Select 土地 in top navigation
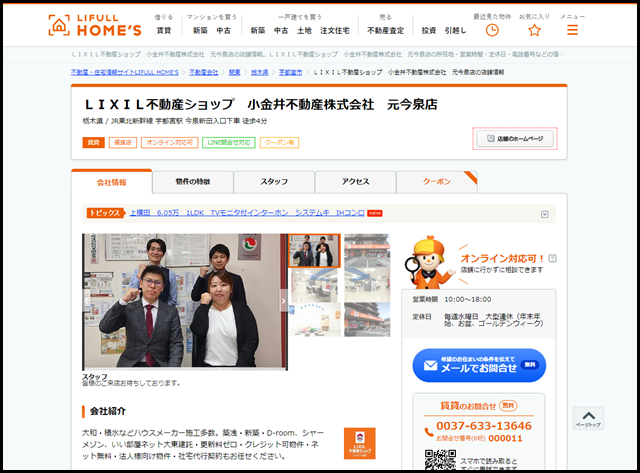This screenshot has height=473, width=640. click(x=304, y=31)
